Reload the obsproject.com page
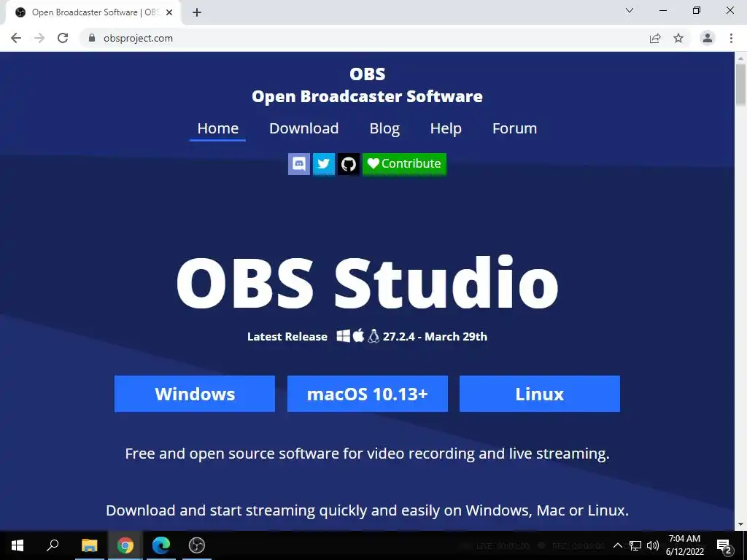The width and height of the screenshot is (747, 560). click(63, 38)
